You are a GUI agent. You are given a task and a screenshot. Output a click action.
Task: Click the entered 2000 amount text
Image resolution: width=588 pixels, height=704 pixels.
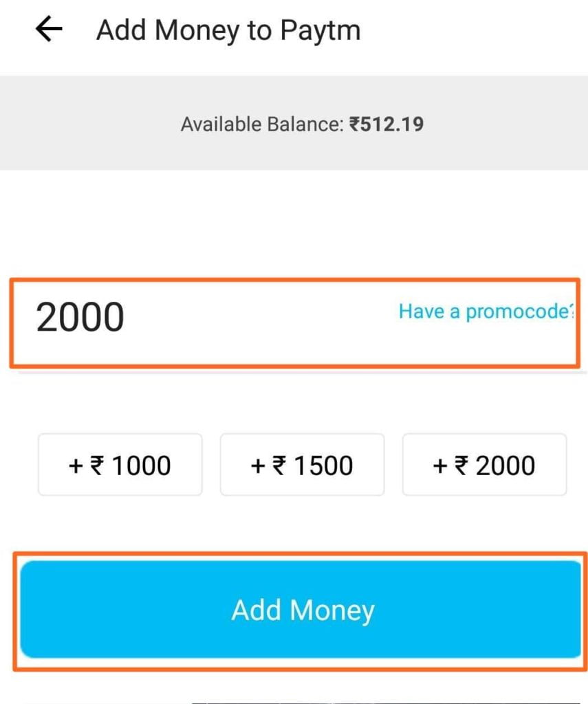tap(80, 318)
